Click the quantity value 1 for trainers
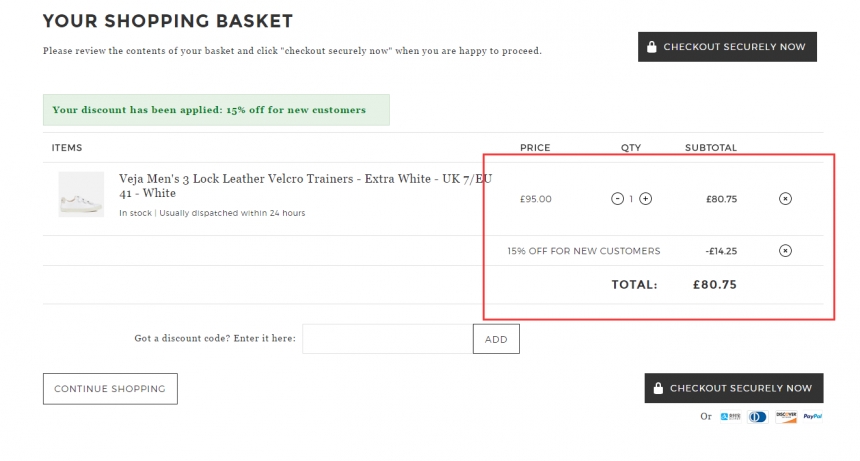Viewport: 860px width, 461px height. (631, 199)
